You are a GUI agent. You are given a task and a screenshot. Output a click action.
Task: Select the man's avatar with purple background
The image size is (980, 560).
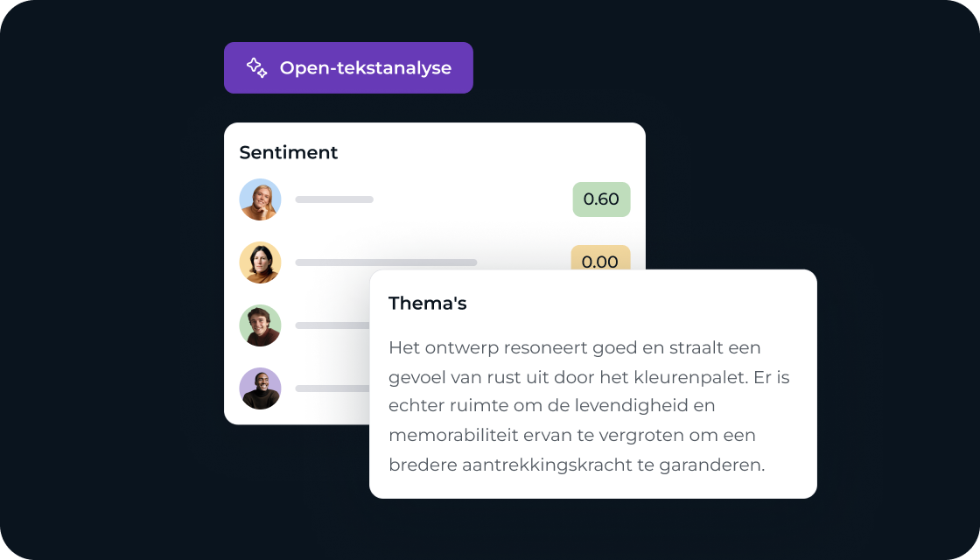pos(260,388)
